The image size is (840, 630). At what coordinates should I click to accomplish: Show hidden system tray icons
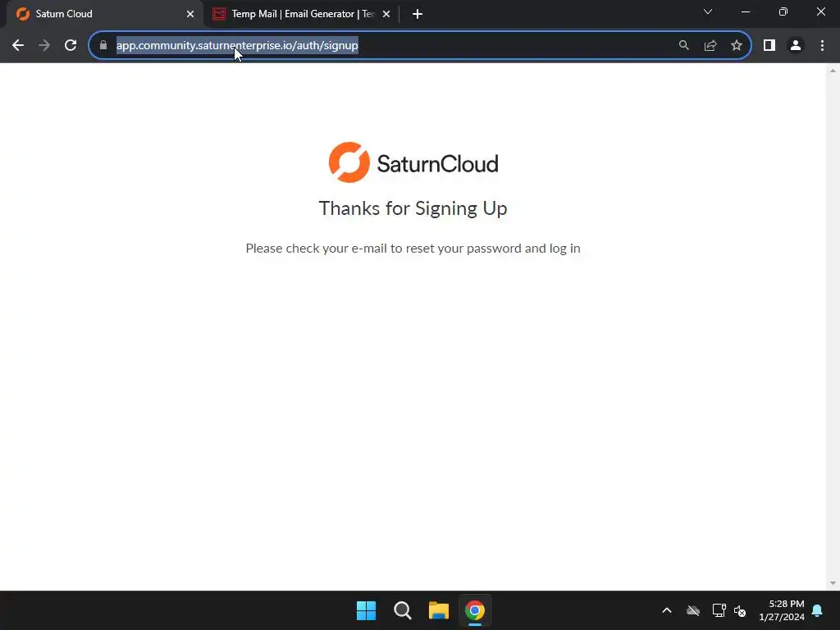667,610
